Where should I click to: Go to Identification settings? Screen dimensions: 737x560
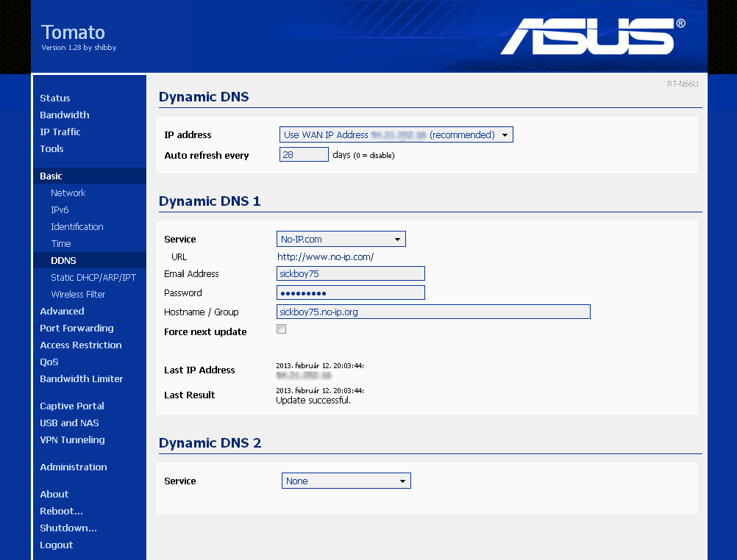[x=77, y=227]
